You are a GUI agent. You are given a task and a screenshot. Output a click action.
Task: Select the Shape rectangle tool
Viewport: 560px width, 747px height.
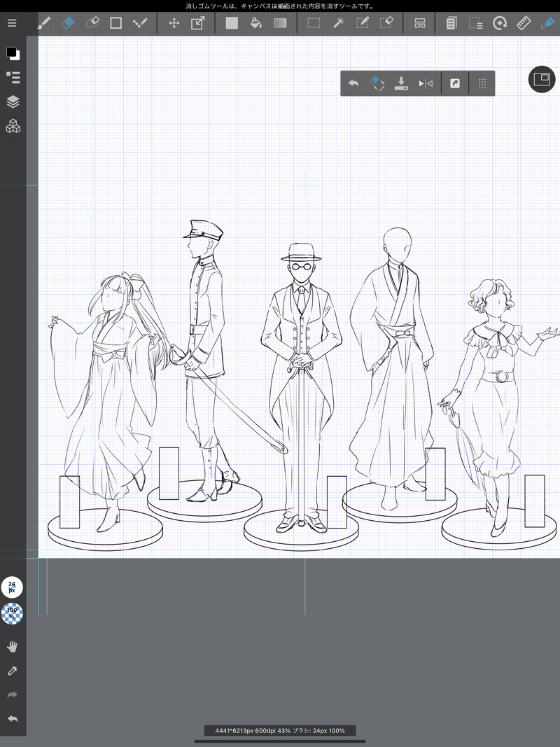115,23
